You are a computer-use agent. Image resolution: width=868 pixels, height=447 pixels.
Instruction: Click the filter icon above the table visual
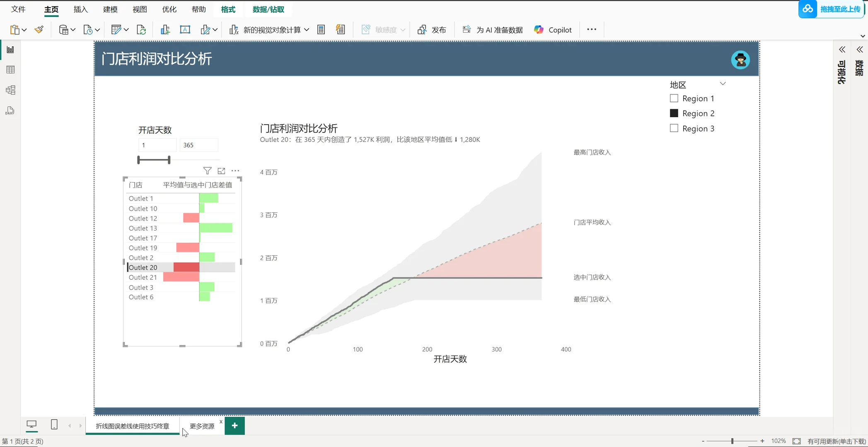pyautogui.click(x=207, y=171)
